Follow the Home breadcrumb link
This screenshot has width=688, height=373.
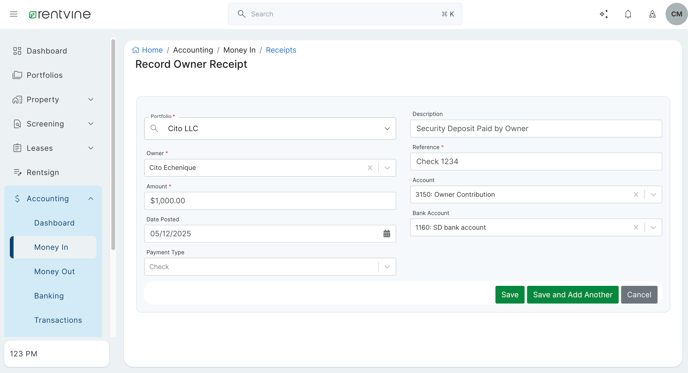click(152, 50)
